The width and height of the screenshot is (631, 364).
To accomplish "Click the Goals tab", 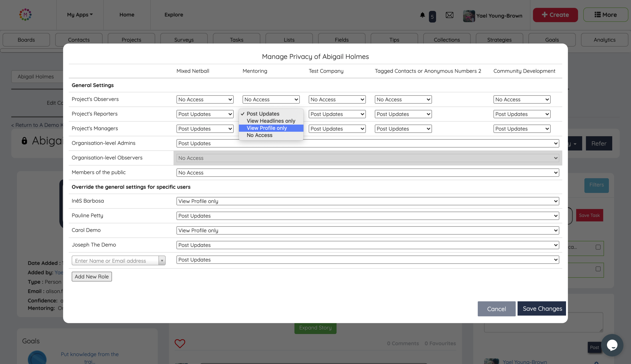I will (x=552, y=40).
